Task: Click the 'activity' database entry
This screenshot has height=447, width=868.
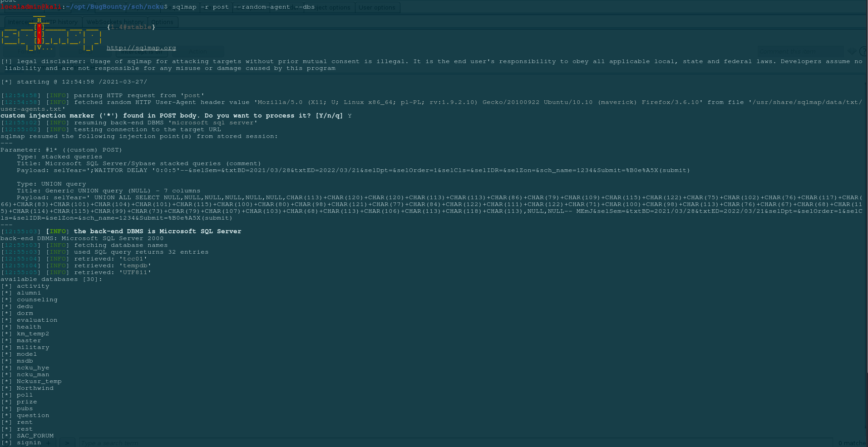Action: coord(33,286)
